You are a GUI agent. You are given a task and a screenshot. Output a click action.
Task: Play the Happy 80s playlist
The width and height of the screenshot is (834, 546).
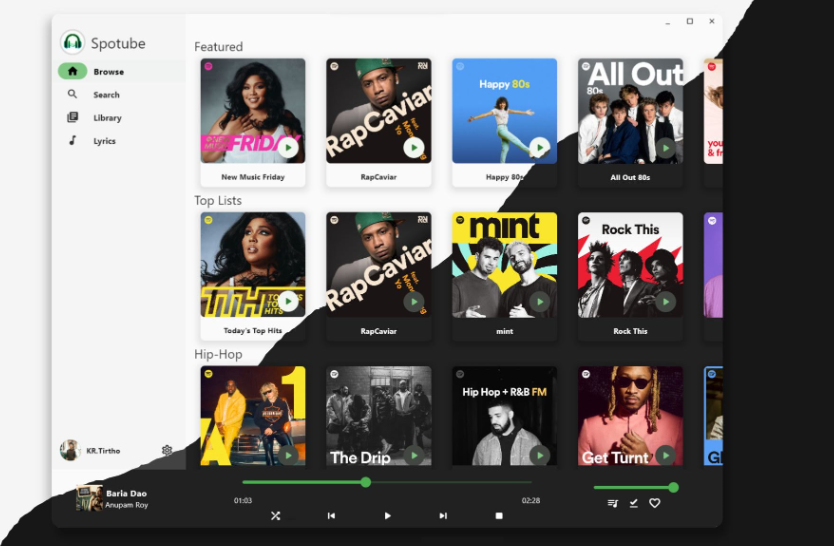tap(539, 147)
